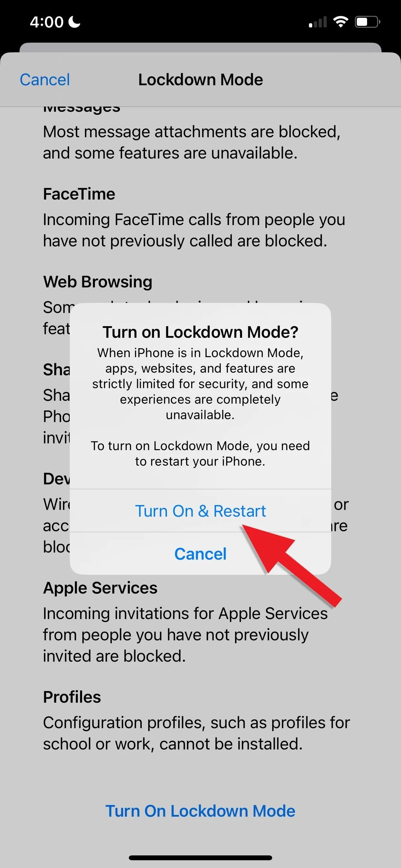Tap Cancel in the navigation bar
The image size is (401, 868).
point(45,80)
